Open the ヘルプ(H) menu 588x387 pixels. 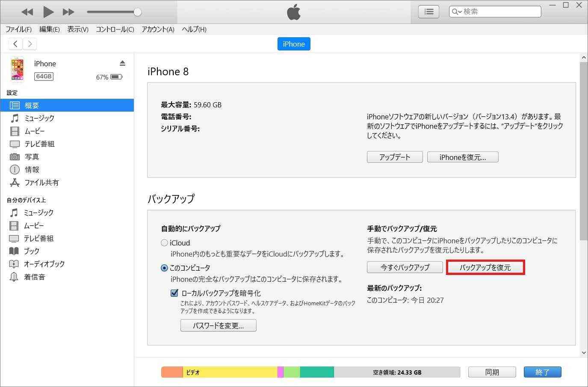tap(194, 29)
